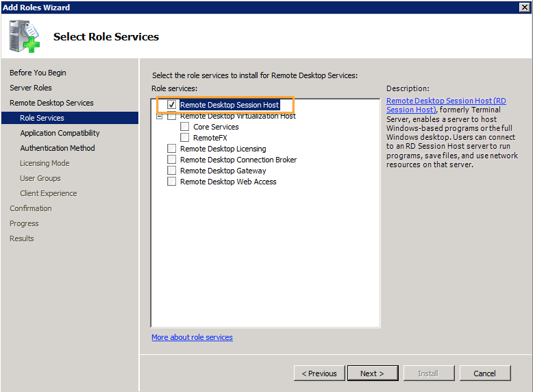Screen dimensions: 533x392
Task: Uncheck Remote Desktop Session Host checkbox
Action: point(171,105)
